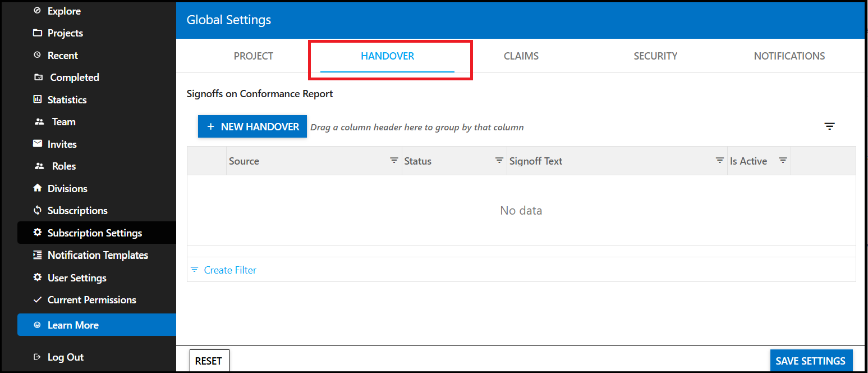The height and width of the screenshot is (373, 868).
Task: Click the NEW HANDOVER button
Action: point(252,126)
